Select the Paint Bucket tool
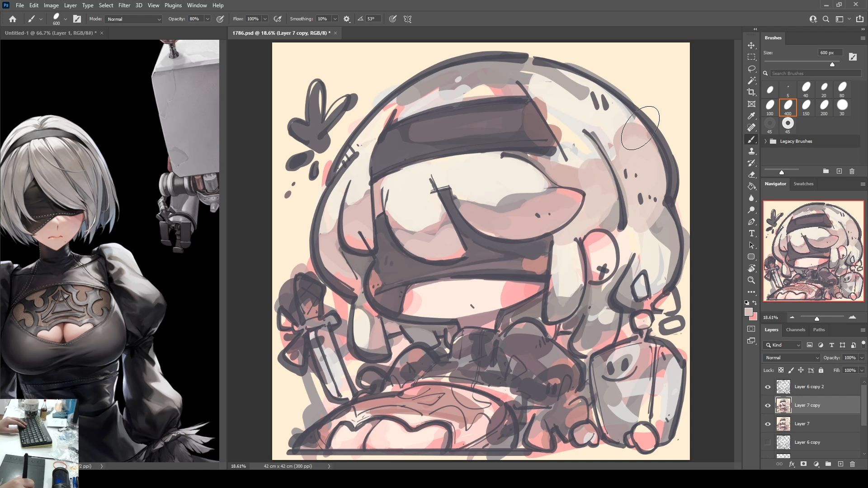Screen dimensions: 868x488 point(751,186)
